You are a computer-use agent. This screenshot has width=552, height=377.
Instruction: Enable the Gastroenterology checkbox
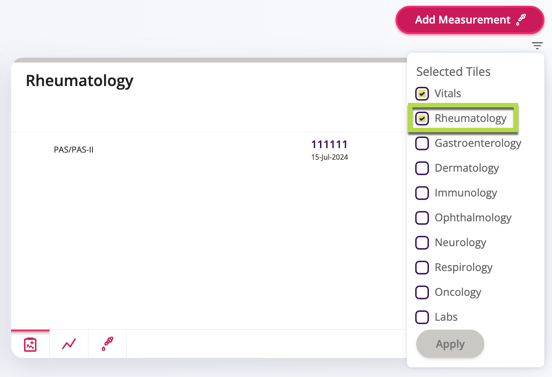point(422,143)
